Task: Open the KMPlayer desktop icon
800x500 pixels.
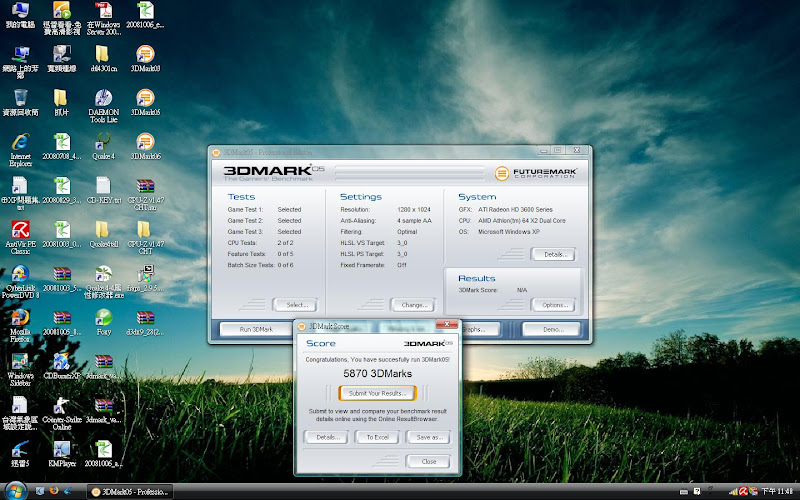Action: [61, 449]
